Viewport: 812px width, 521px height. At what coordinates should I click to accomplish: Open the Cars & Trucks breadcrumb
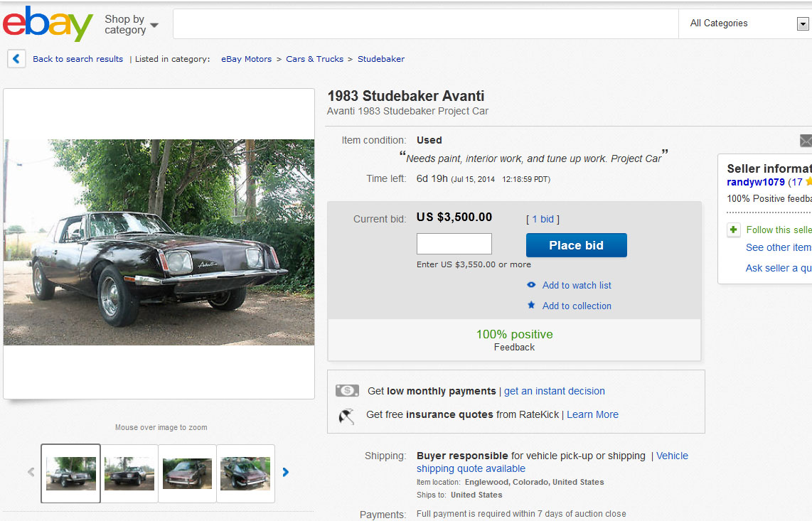click(x=314, y=59)
